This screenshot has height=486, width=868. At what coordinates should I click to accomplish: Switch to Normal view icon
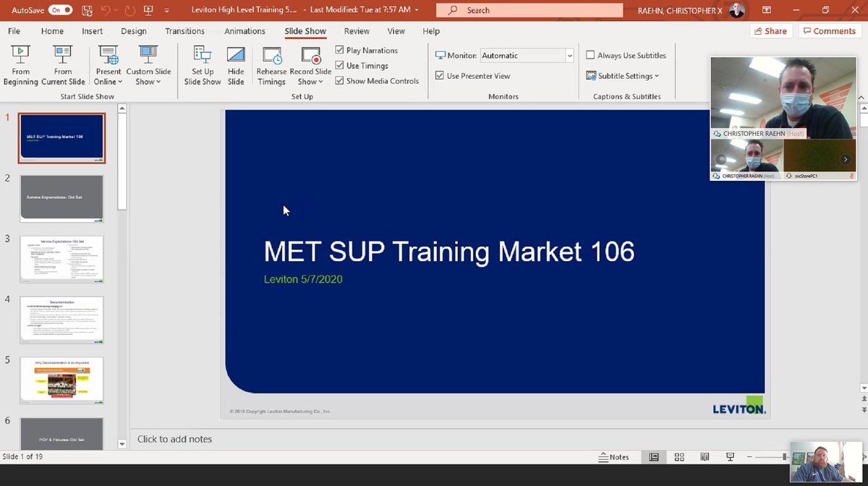[x=654, y=457]
